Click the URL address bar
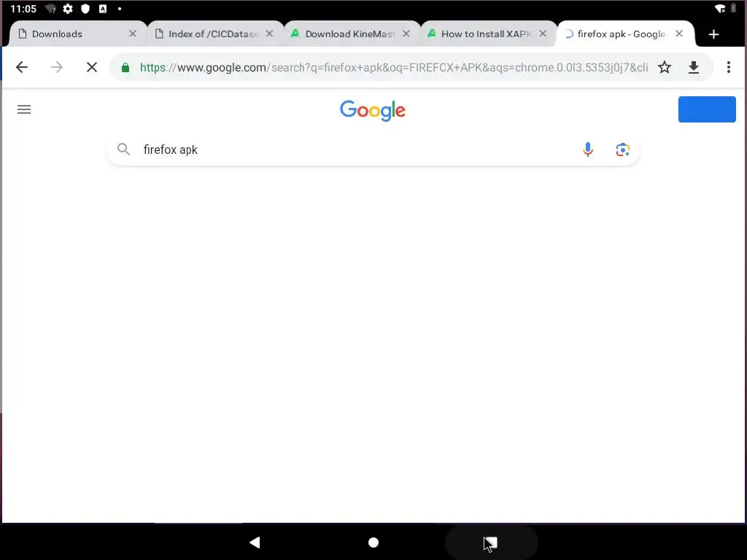This screenshot has width=747, height=560. [393, 68]
